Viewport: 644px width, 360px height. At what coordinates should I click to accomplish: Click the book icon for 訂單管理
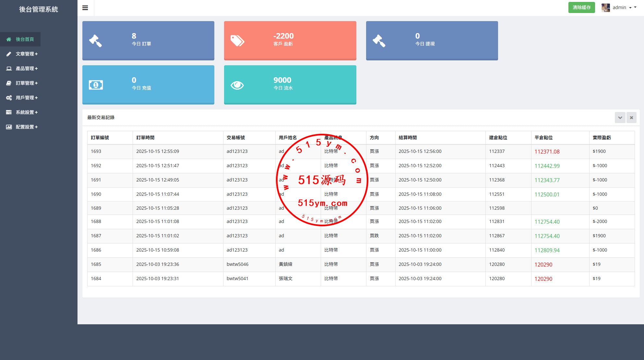[9, 83]
